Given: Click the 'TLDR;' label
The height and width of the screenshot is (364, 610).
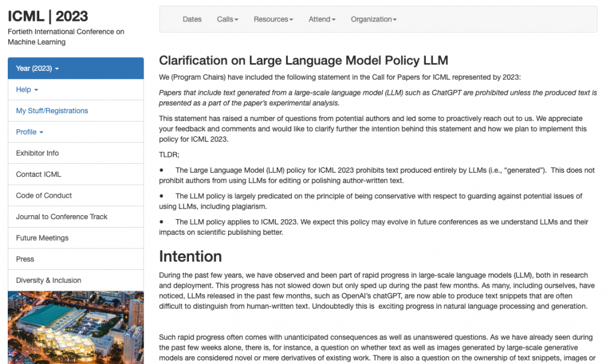Looking at the screenshot, I should (169, 155).
